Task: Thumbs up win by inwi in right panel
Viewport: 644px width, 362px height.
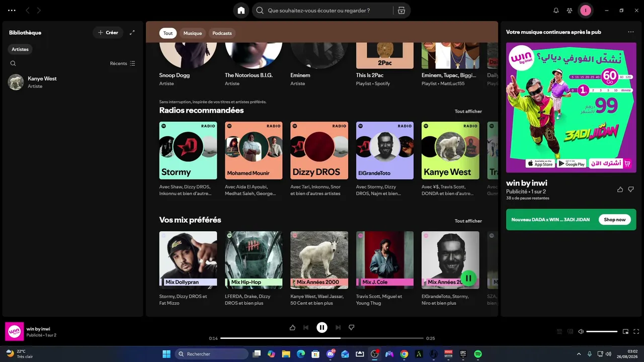Action: coord(620,190)
